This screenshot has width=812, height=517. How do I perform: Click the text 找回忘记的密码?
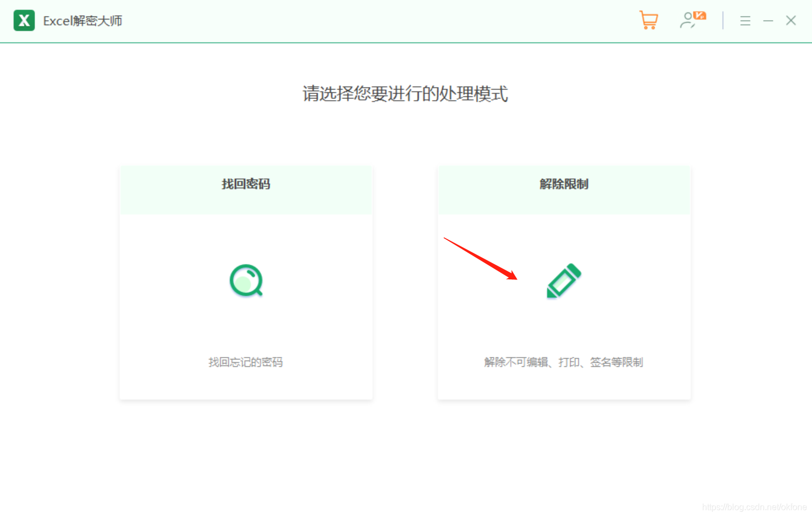point(246,362)
